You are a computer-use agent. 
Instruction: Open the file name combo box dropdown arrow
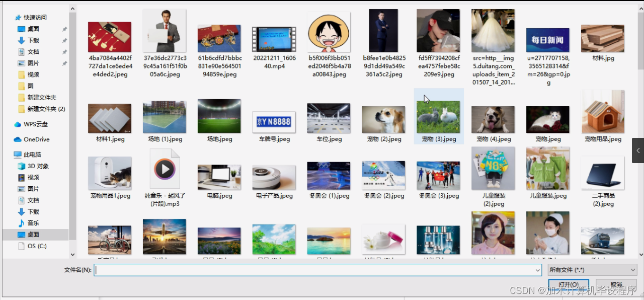click(x=536, y=270)
